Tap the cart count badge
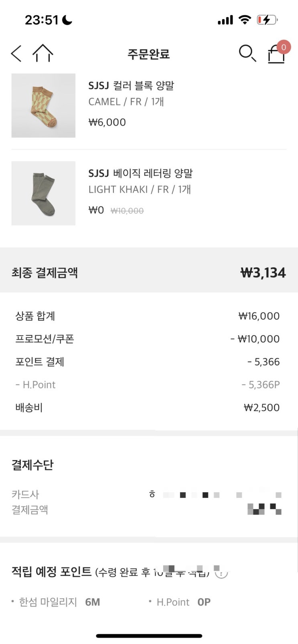298x644 pixels. point(284,47)
